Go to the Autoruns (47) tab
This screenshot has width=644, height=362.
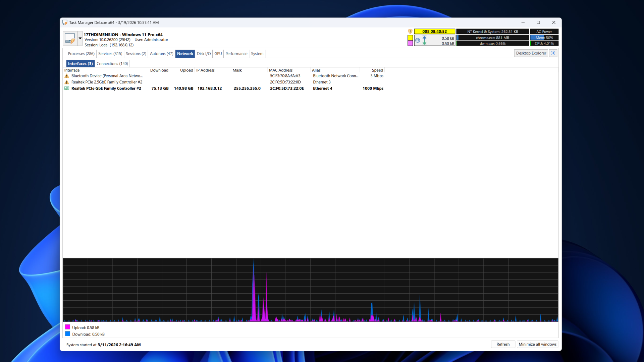[161, 54]
